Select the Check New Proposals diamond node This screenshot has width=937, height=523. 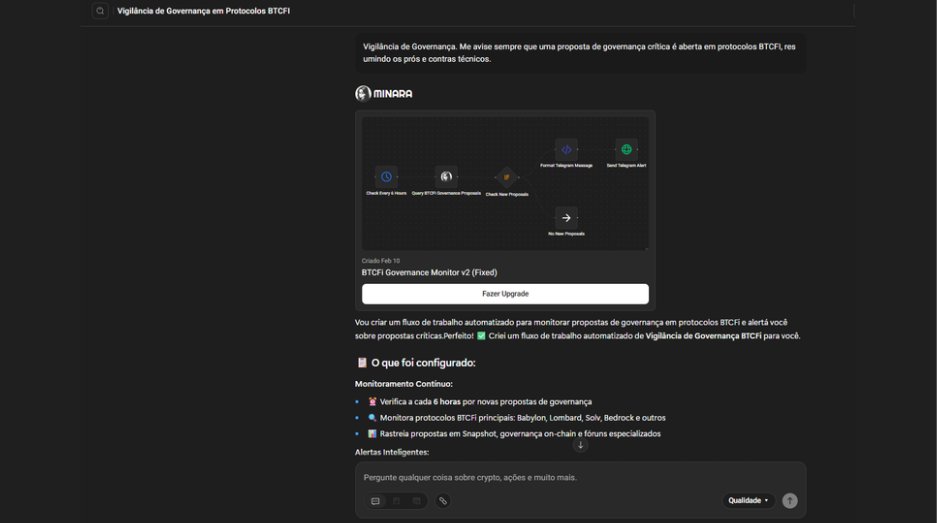click(507, 178)
